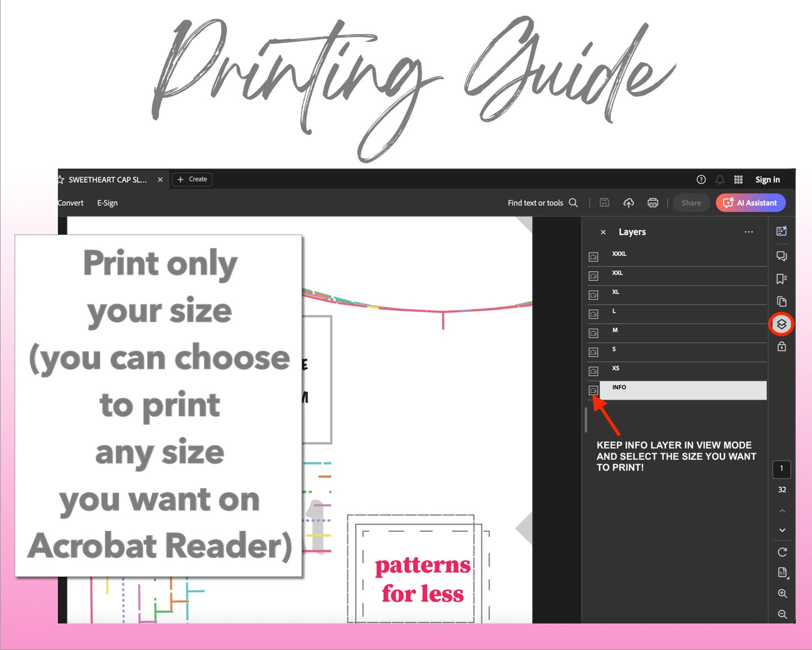Image resolution: width=812 pixels, height=650 pixels.
Task: Click the print icon in the toolbar
Action: pyautogui.click(x=652, y=203)
